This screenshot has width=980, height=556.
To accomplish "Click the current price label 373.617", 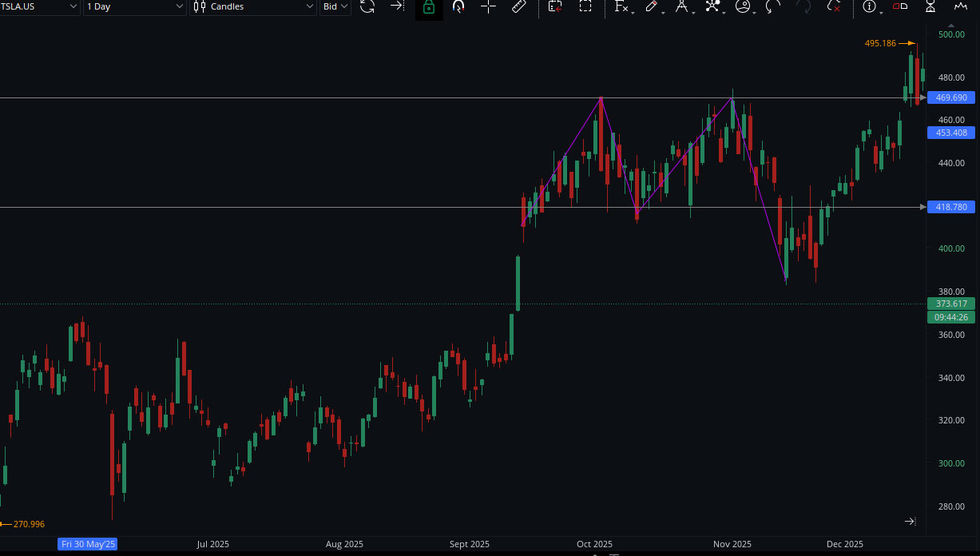I will 951,304.
